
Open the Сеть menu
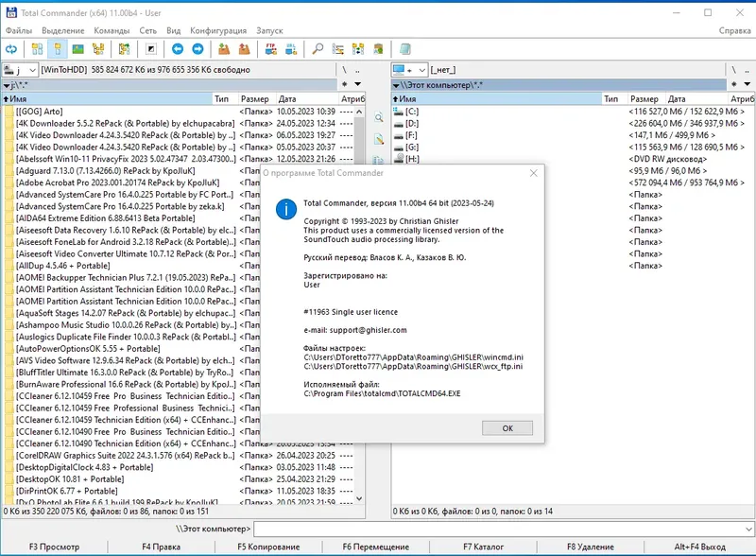point(148,30)
